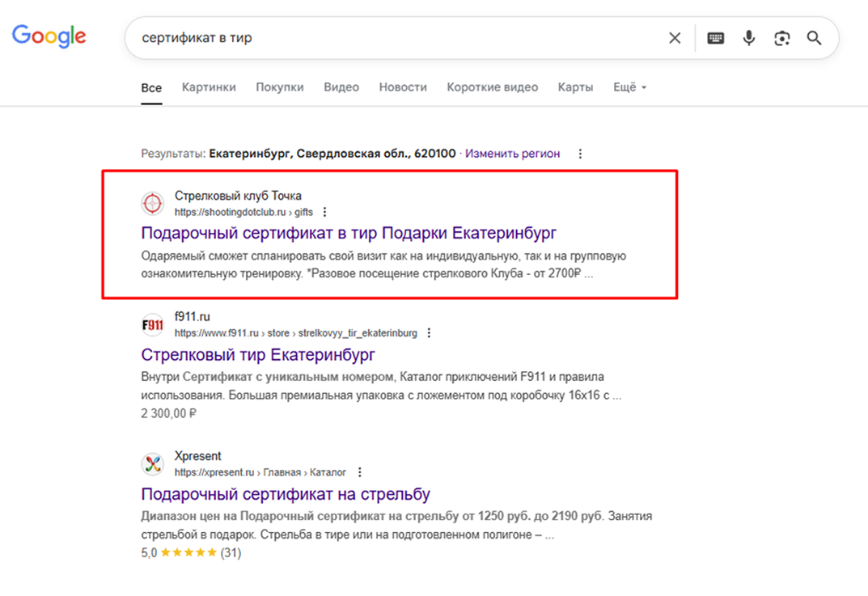Open three-dot menu next to Изменить регион
This screenshot has height=596, width=868.
point(580,154)
